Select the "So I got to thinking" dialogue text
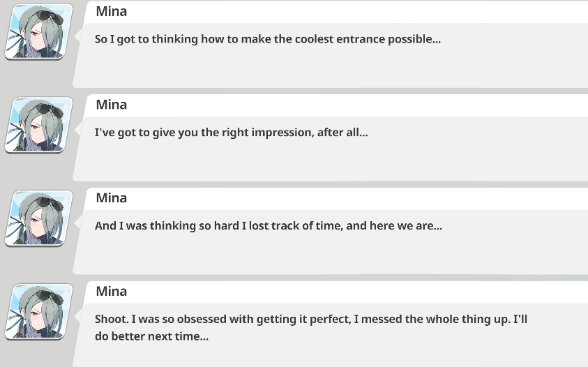Screen dimensions: 588x367 click(267, 39)
